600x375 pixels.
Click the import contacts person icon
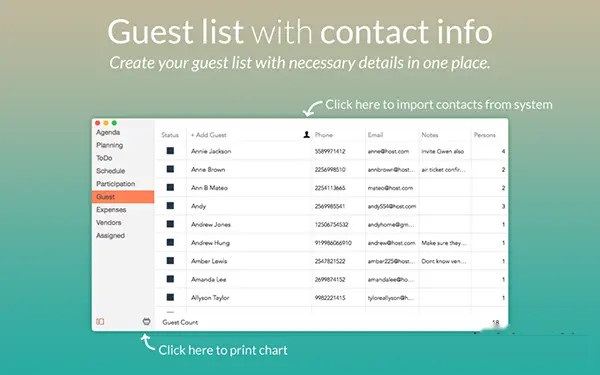click(306, 135)
